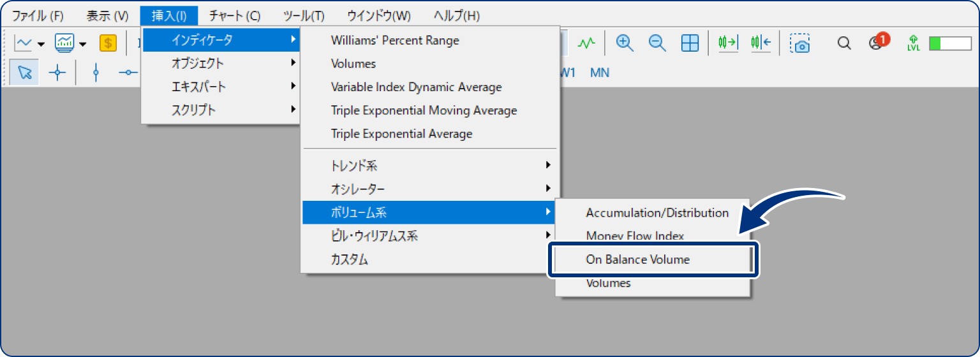The height and width of the screenshot is (357, 980).
Task: Click the dollar sign trade icon
Action: [x=108, y=43]
